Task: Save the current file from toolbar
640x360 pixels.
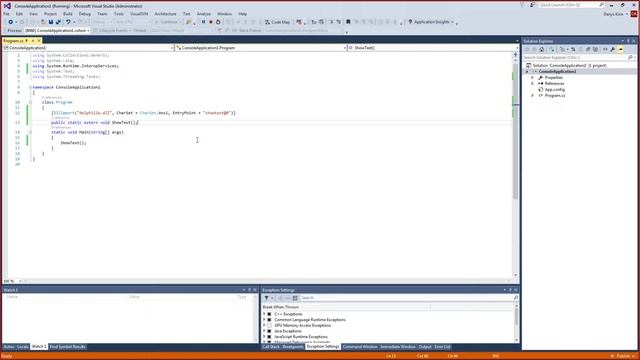Action: coord(51,22)
